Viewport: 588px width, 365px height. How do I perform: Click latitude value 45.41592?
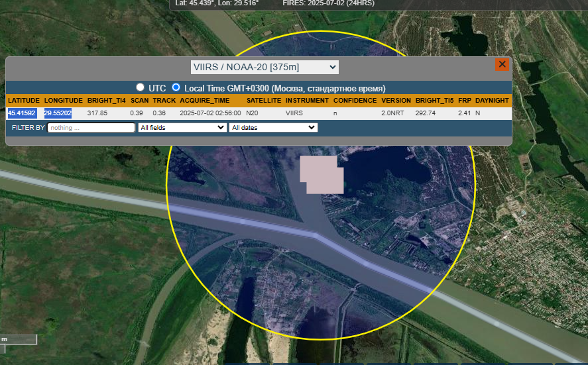tap(22, 113)
